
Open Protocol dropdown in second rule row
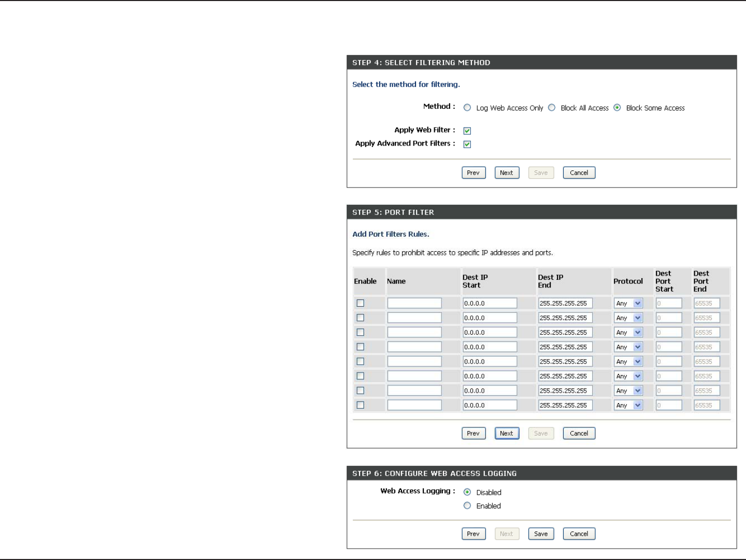(x=628, y=318)
